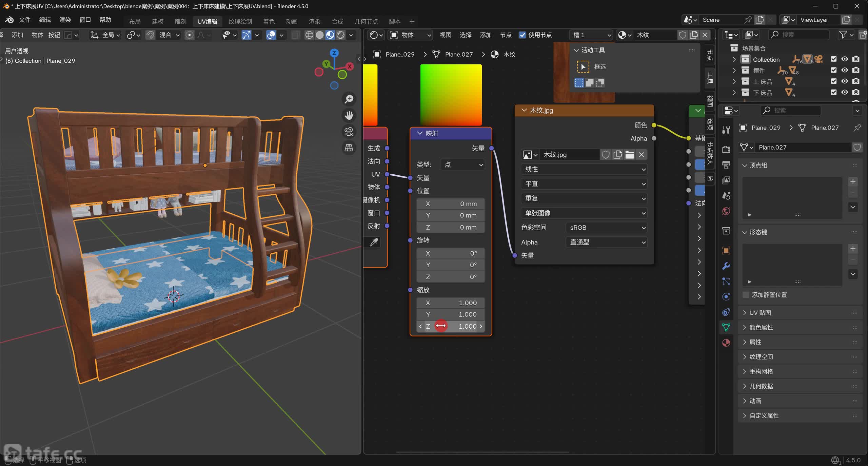Screen dimensions: 868x466
Task: Open the mapping 类型 点 dropdown
Action: (x=462, y=164)
